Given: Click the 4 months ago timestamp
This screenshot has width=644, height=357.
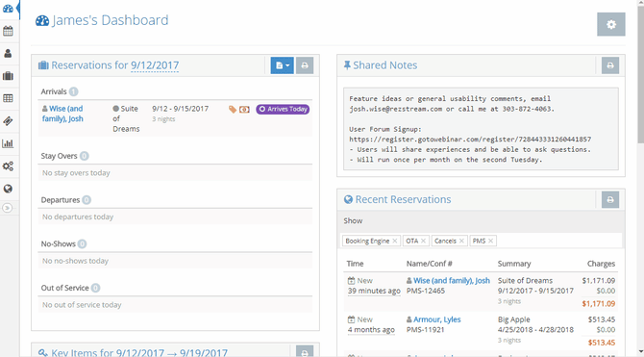Looking at the screenshot, I should coord(371,330).
